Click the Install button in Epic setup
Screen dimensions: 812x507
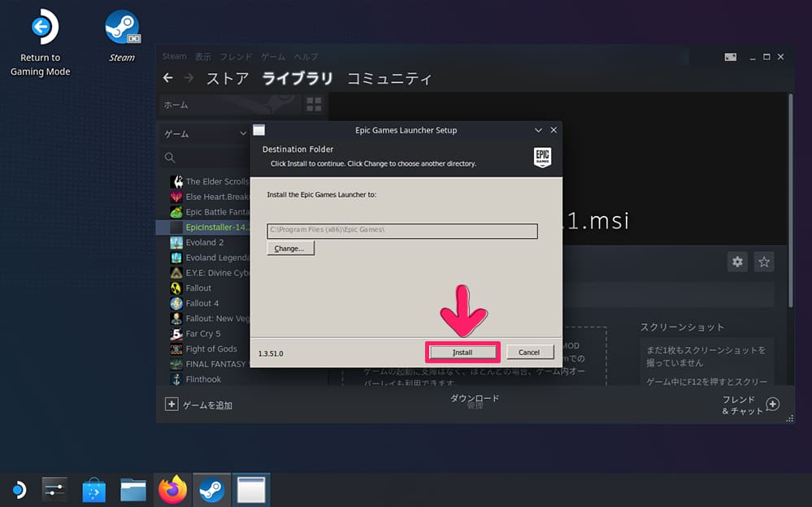click(x=462, y=352)
